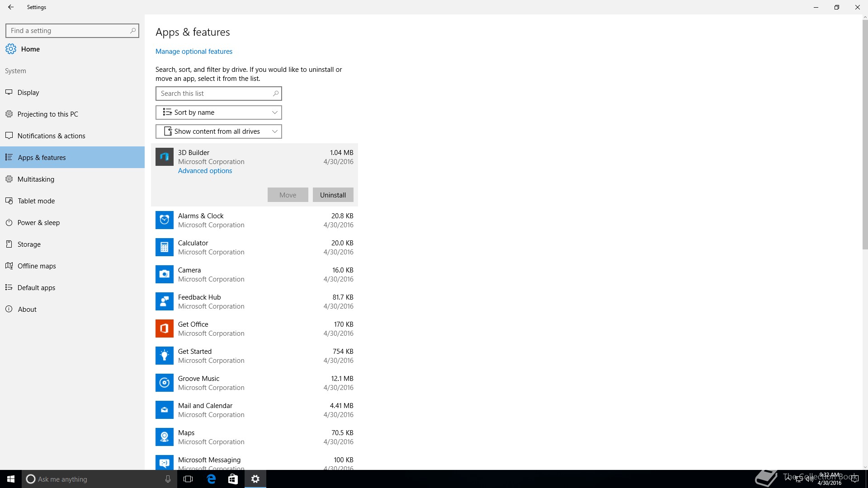Click the Groove Music app icon
The height and width of the screenshot is (488, 868).
[x=165, y=383]
